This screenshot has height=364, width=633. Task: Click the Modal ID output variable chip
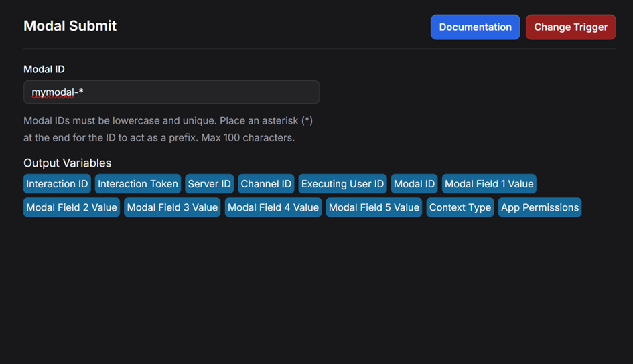(414, 184)
